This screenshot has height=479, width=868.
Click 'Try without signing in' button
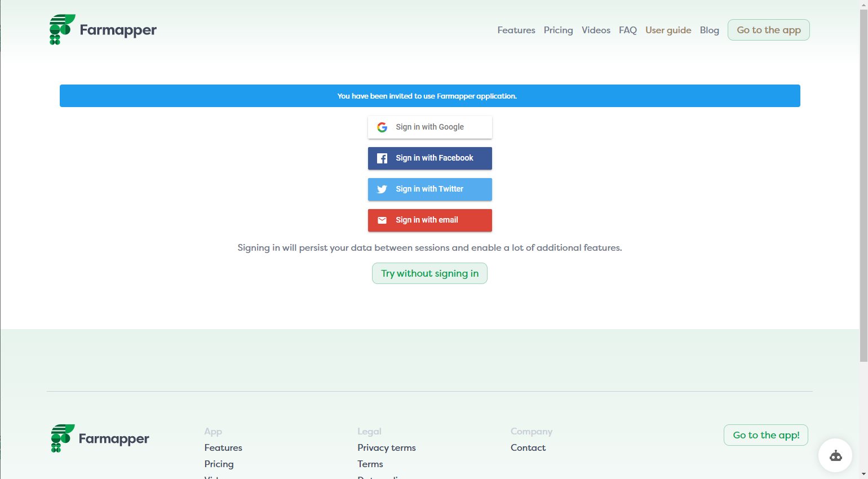429,273
